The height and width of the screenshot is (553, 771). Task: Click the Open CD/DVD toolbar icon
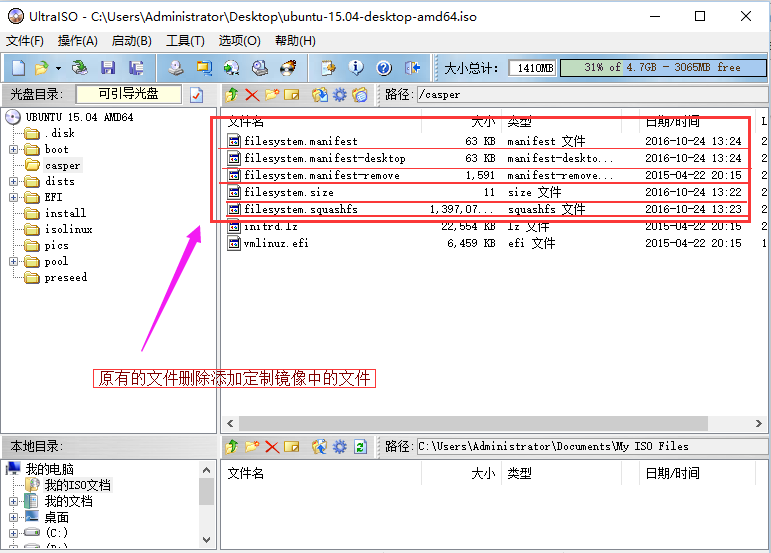point(79,68)
